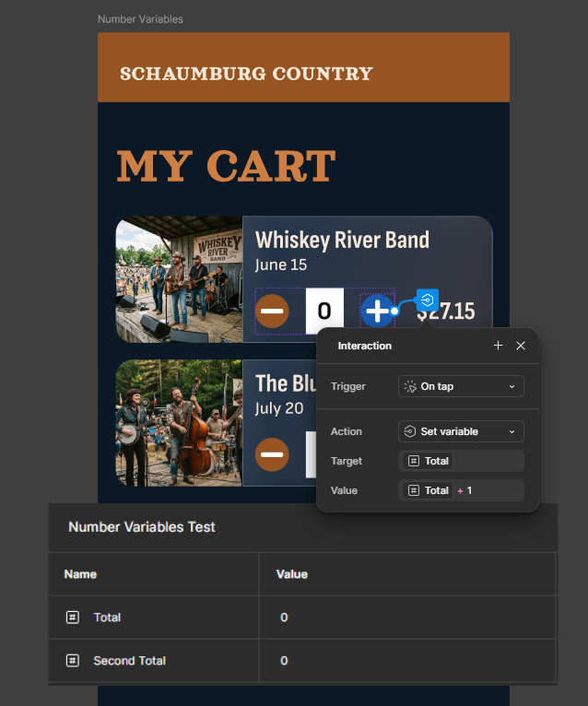
Task: Open the Action dropdown showing Set variable
Action: (x=461, y=431)
